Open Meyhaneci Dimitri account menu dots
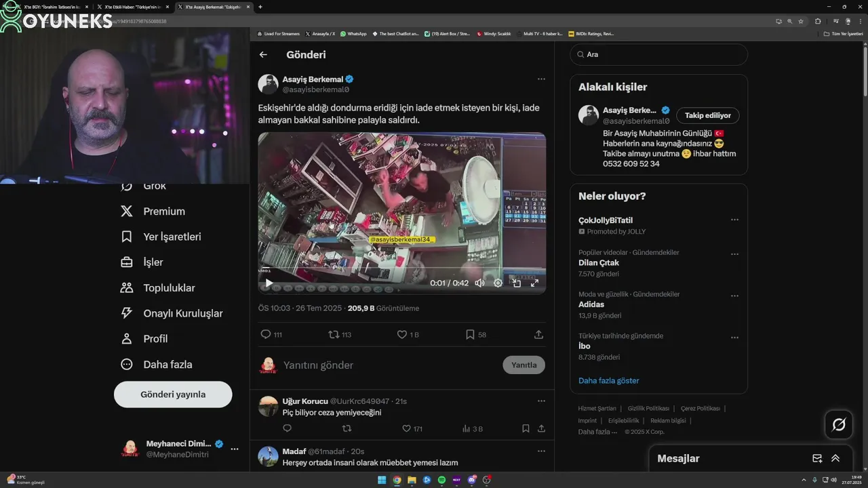868x488 pixels. pos(235,449)
